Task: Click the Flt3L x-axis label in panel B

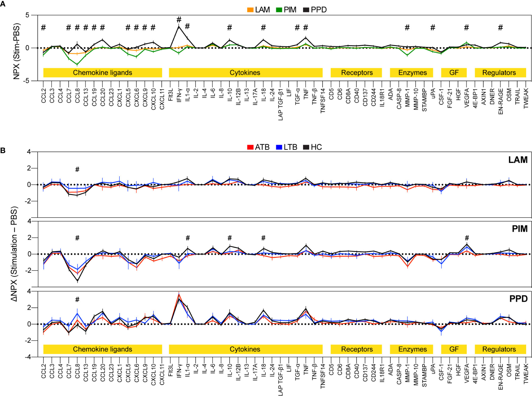Action: (171, 370)
